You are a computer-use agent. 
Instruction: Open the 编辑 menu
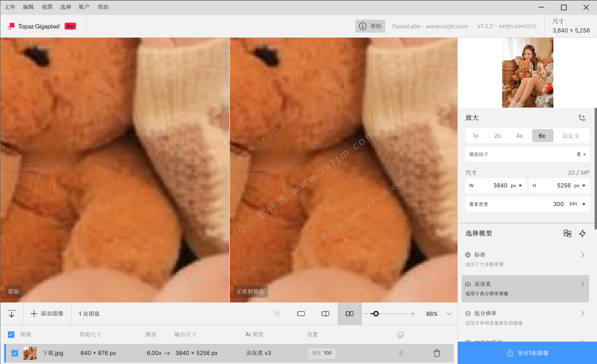pos(28,7)
